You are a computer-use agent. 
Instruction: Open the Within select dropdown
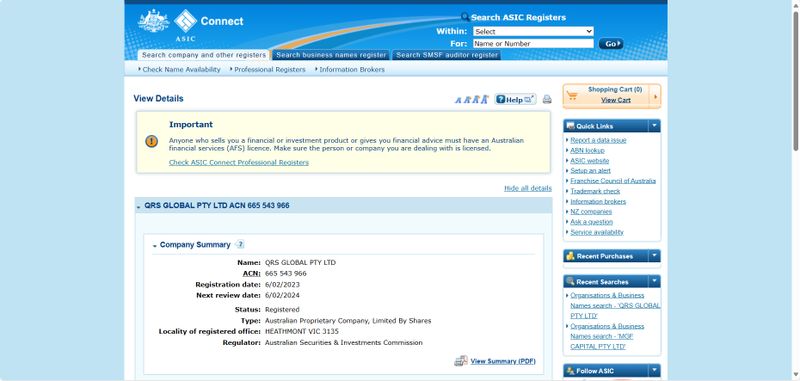pyautogui.click(x=533, y=31)
